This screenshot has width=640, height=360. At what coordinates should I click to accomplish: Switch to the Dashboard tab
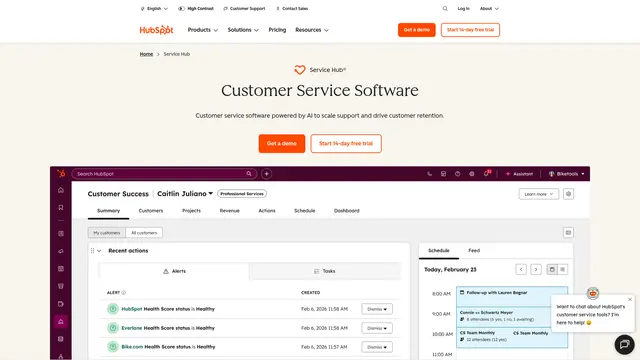point(347,211)
